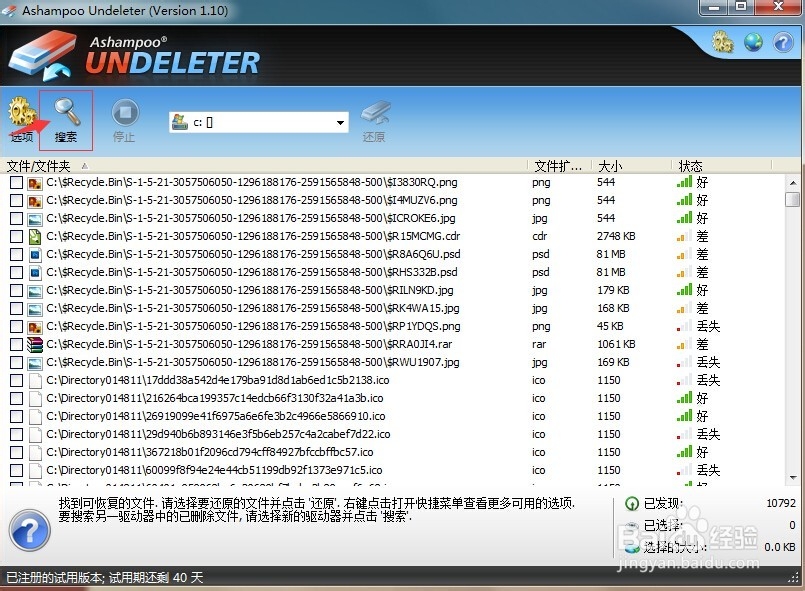Sort by 文件扩... extension column
Image resolution: width=805 pixels, height=591 pixels.
click(558, 166)
